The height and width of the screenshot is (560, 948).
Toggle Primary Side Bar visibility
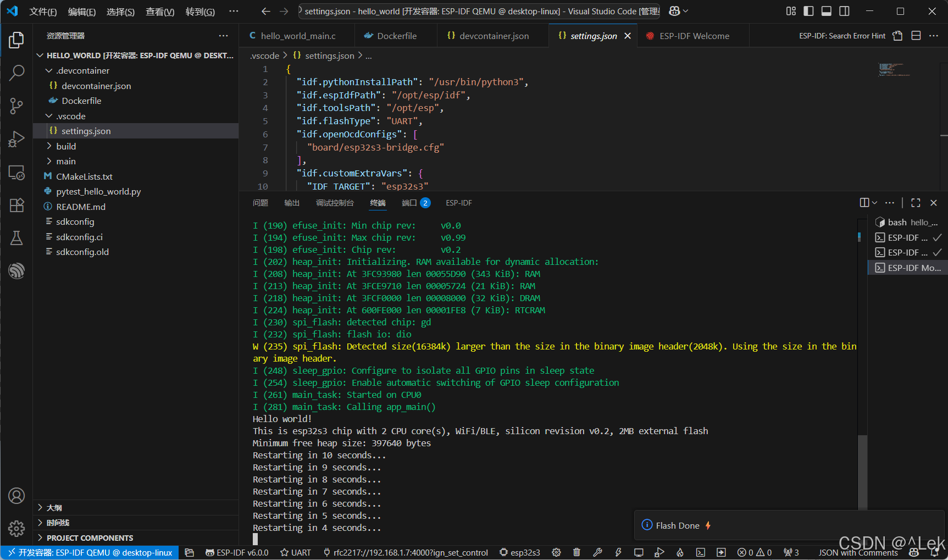pyautogui.click(x=808, y=11)
